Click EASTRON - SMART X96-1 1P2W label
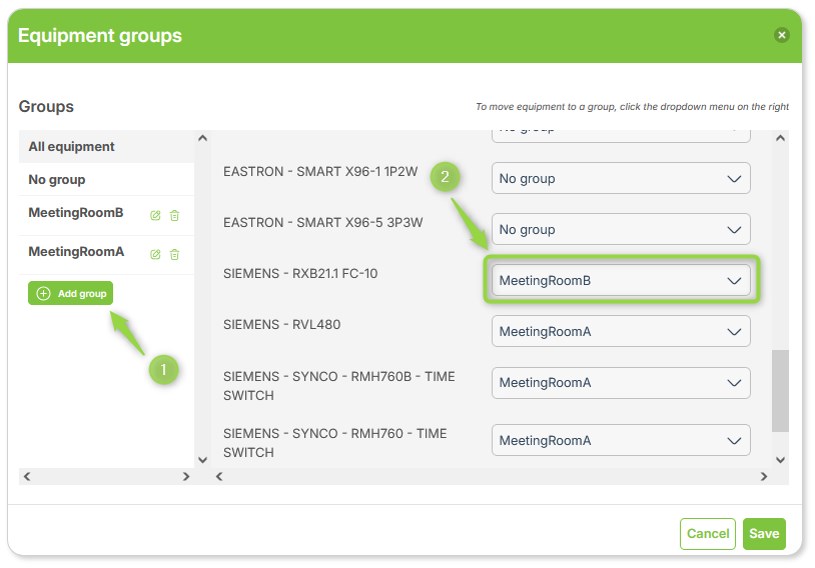The height and width of the screenshot is (568, 815). pos(320,171)
